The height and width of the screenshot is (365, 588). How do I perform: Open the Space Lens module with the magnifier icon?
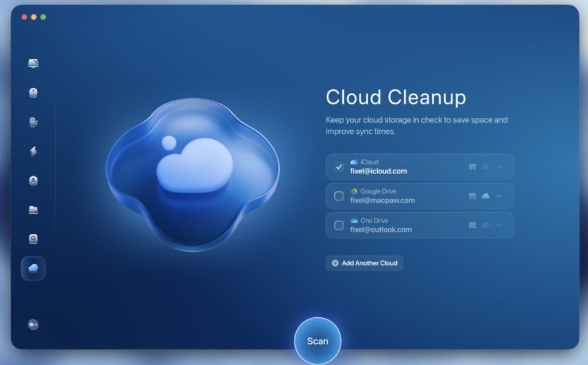tap(33, 239)
